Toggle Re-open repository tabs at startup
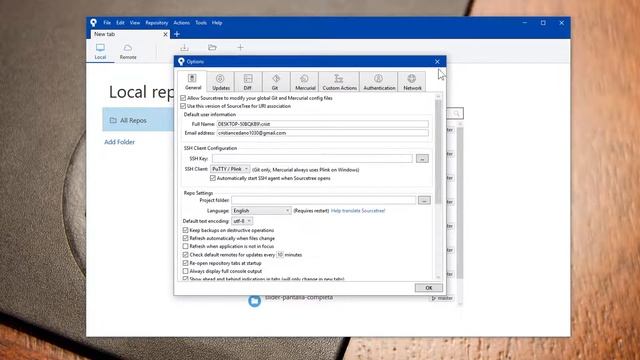The width and height of the screenshot is (640, 360). 185,263
